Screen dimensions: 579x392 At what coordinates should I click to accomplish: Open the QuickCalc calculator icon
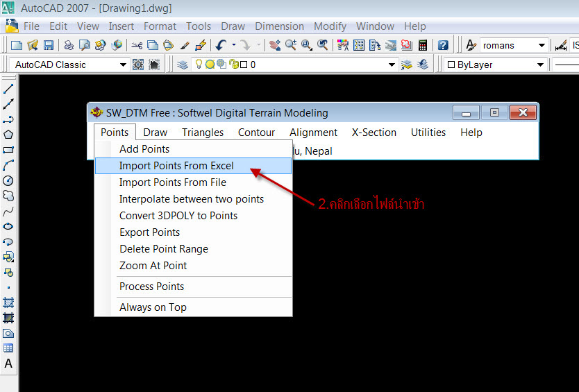[x=423, y=45]
